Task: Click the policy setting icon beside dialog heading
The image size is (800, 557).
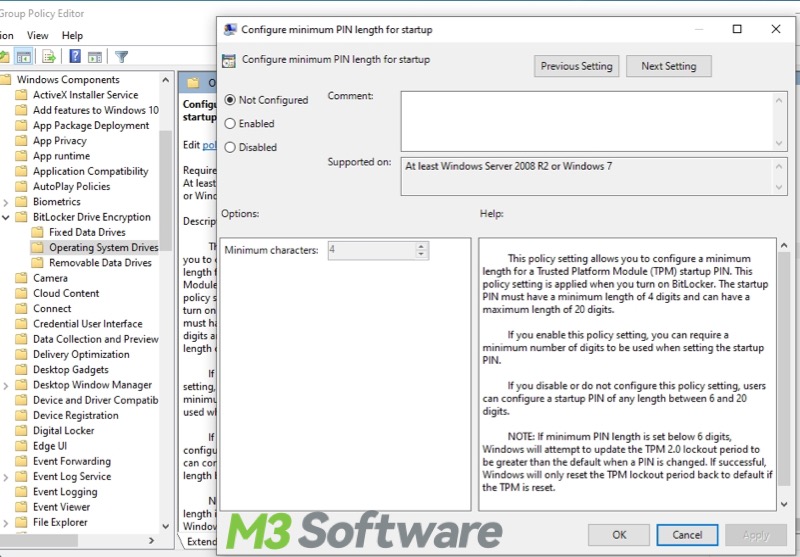Action: click(x=229, y=61)
